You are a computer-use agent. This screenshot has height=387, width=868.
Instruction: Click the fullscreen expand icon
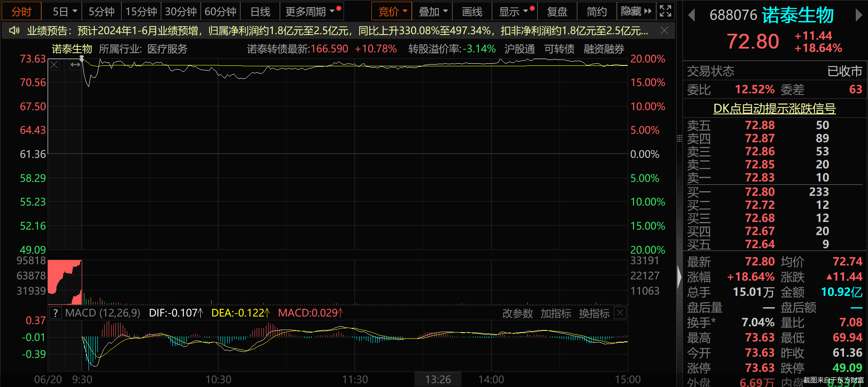coord(665,11)
